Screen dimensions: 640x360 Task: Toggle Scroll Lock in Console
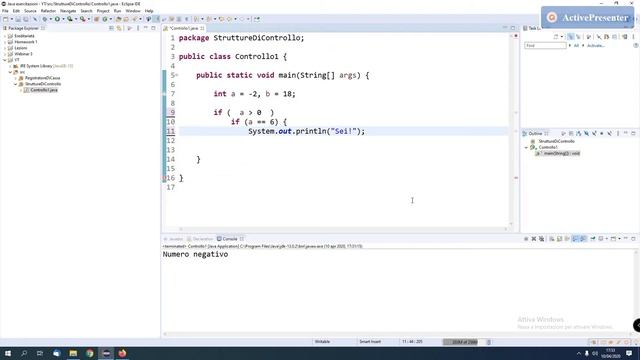(x=559, y=239)
